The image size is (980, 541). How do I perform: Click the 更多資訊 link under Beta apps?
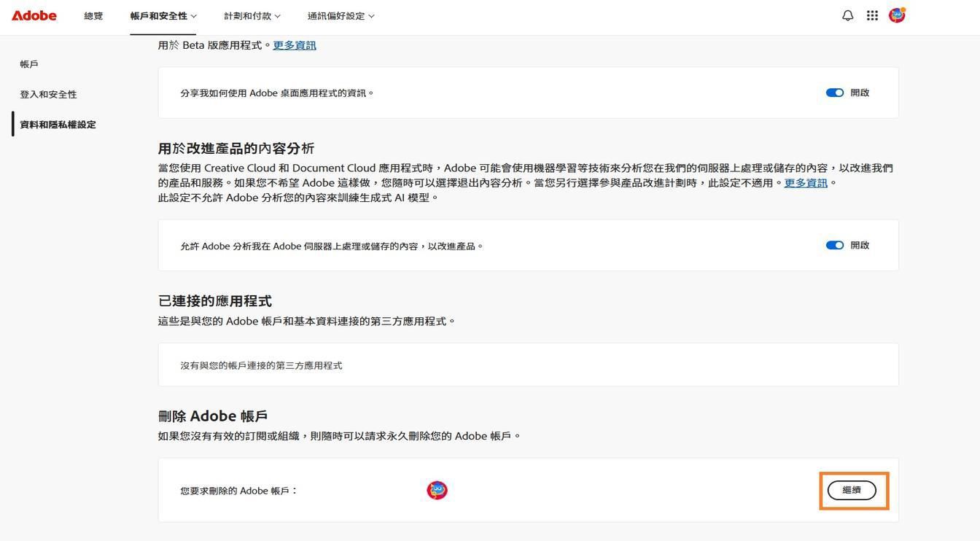tap(294, 44)
